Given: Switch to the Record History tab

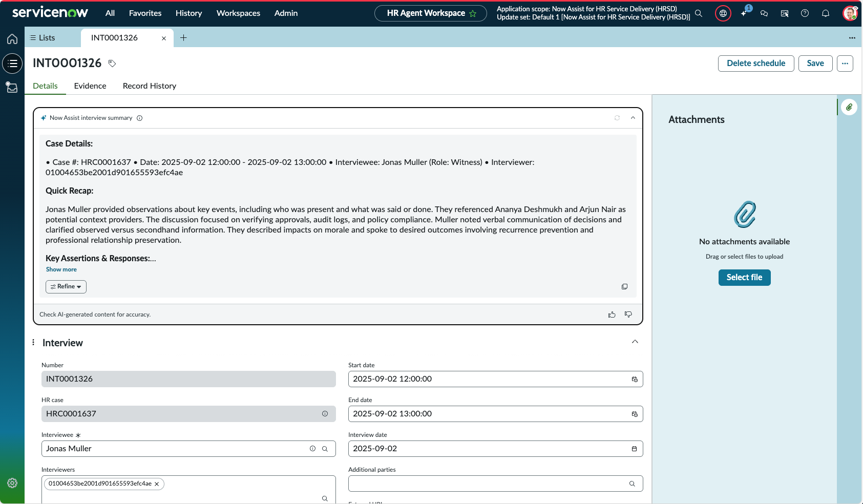Looking at the screenshot, I should coord(150,86).
